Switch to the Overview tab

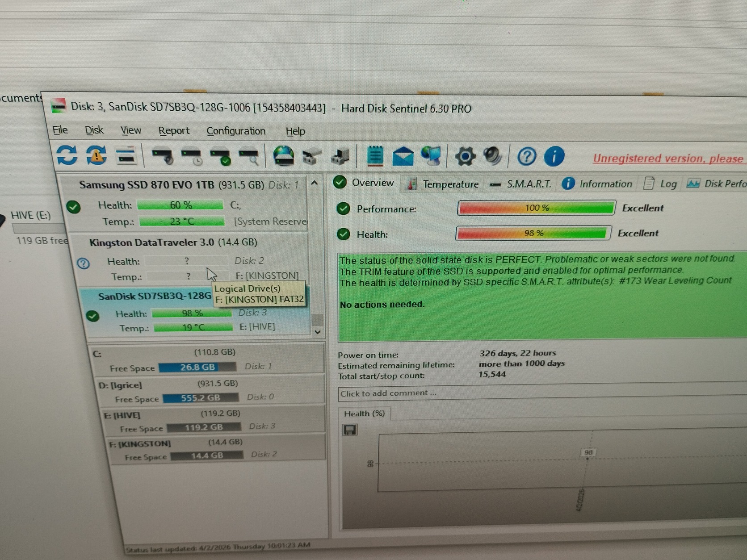tap(364, 183)
